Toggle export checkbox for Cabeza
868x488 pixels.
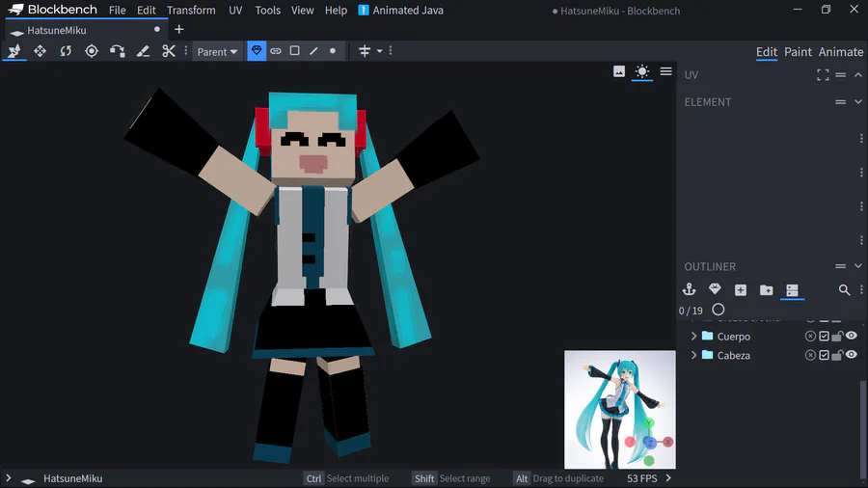tap(825, 355)
